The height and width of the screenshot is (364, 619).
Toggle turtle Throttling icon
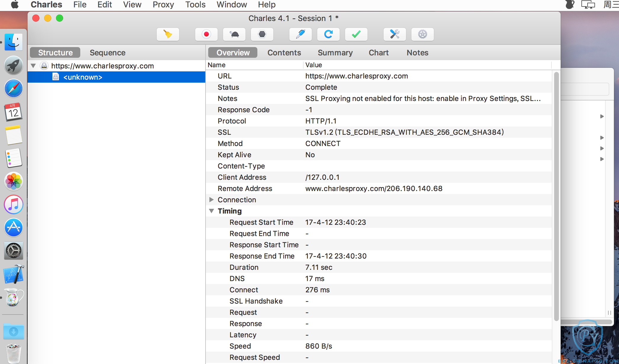tap(234, 34)
